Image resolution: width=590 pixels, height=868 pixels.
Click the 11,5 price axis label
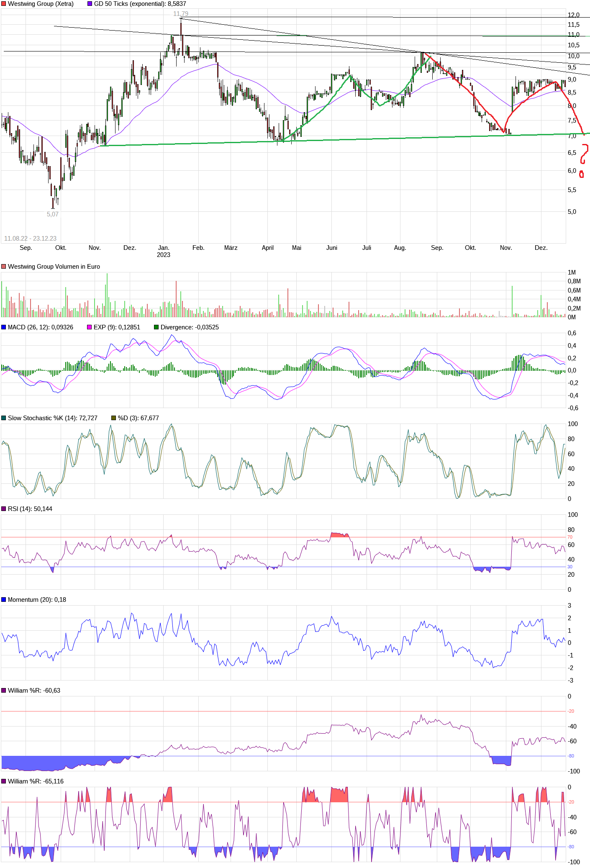tap(574, 25)
